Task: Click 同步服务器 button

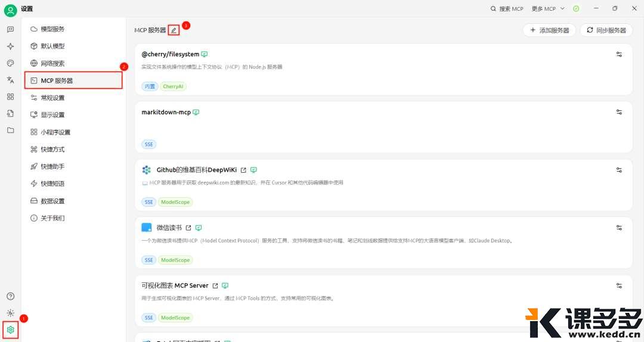Action: pos(606,30)
